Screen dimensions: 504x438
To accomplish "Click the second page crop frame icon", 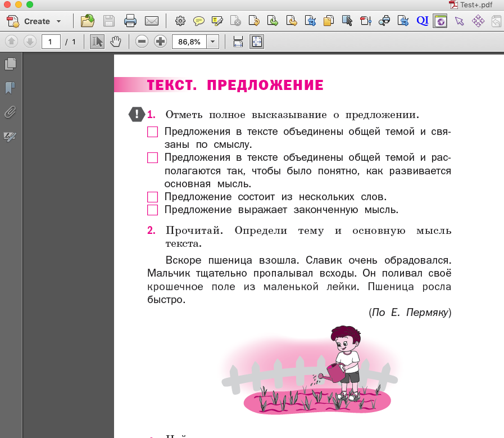I will pyautogui.click(x=403, y=21).
